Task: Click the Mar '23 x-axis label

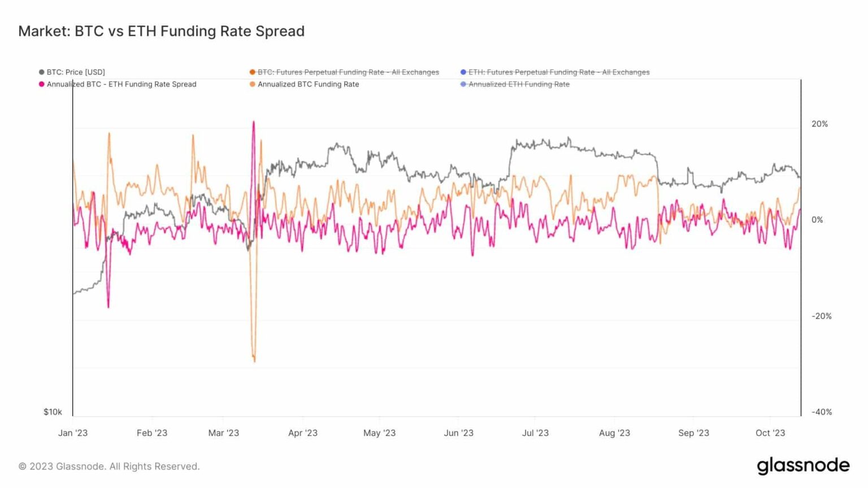Action: [224, 433]
